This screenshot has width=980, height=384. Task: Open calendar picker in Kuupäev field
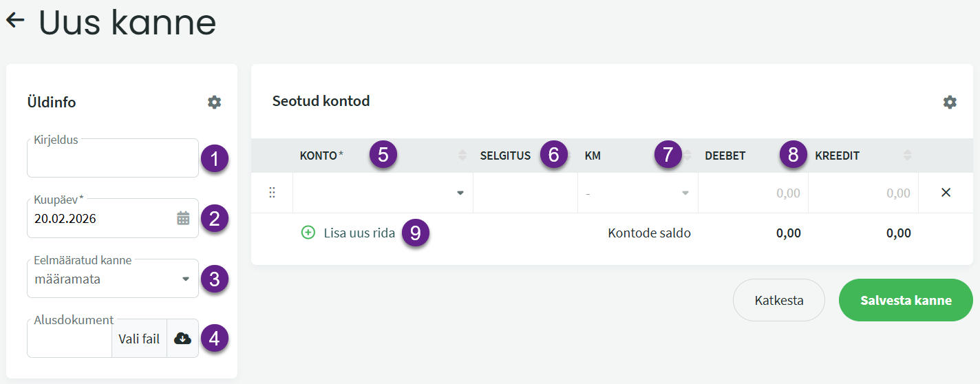tap(183, 219)
